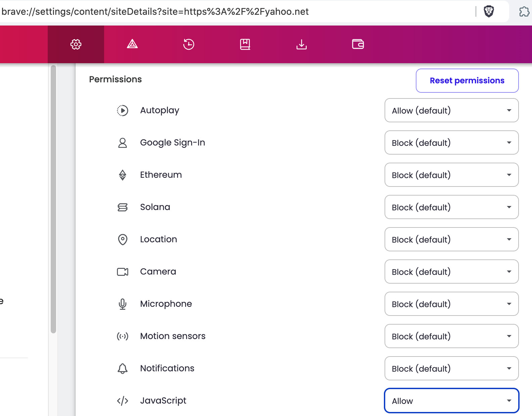532x416 pixels.
Task: Open the Google Sign-In permission dropdown
Action: click(x=451, y=143)
